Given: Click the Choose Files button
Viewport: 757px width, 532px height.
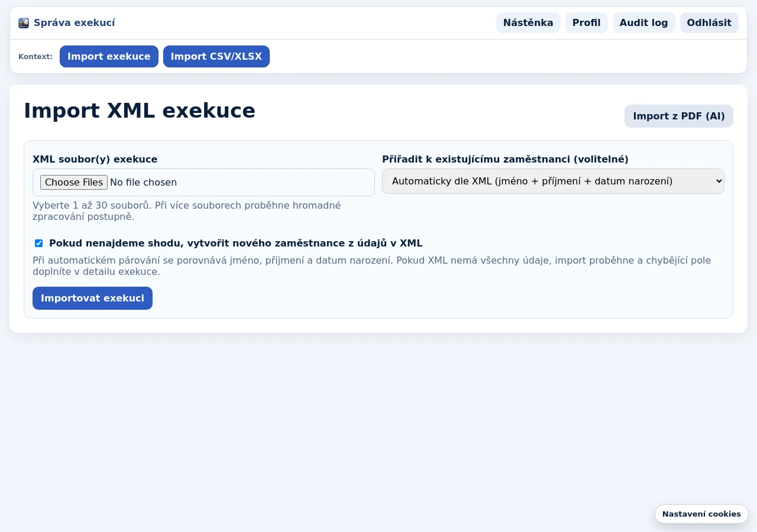Looking at the screenshot, I should pyautogui.click(x=74, y=182).
